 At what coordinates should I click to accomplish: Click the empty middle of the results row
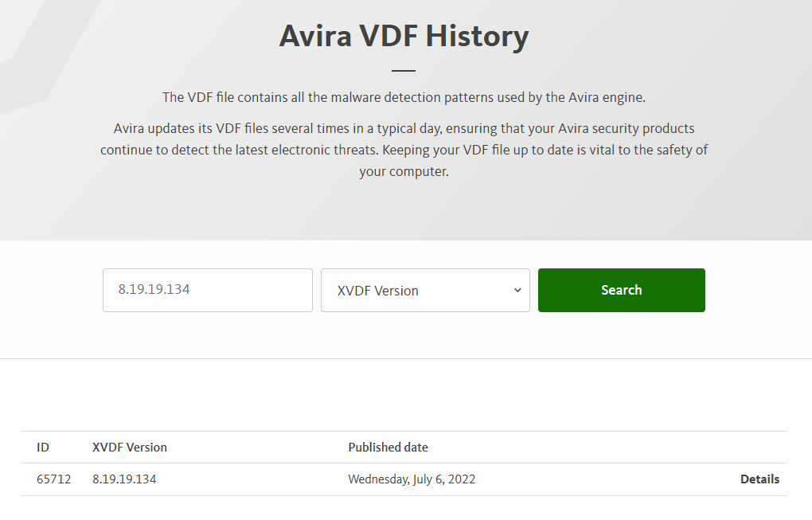pos(605,479)
